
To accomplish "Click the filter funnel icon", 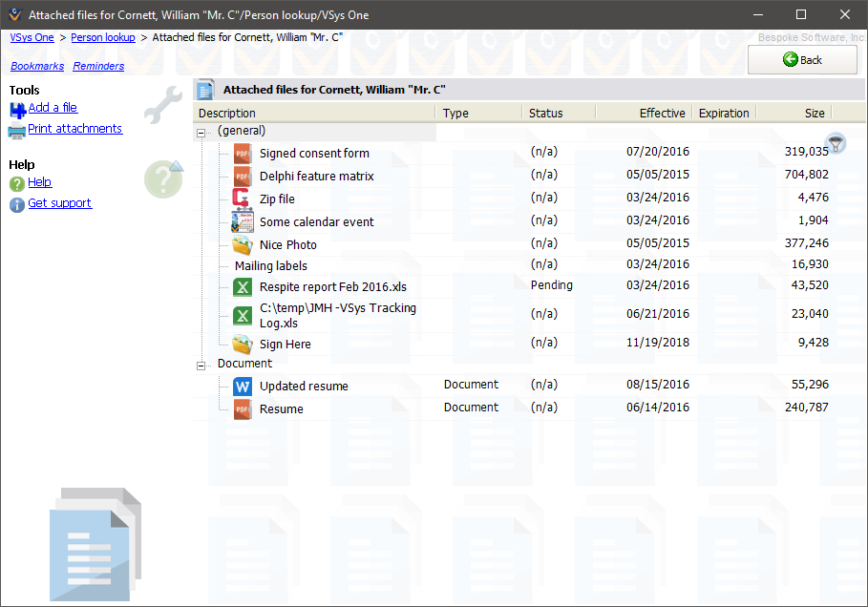I will [836, 144].
